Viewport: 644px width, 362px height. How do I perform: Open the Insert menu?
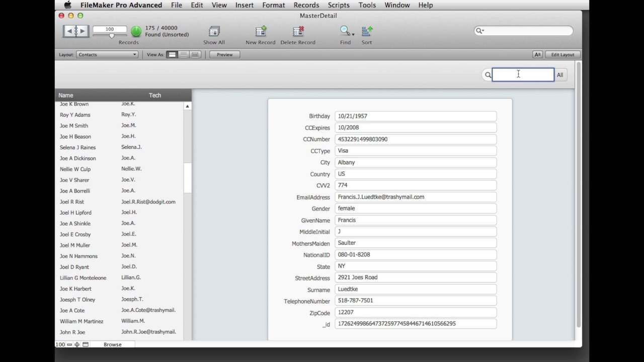[245, 5]
